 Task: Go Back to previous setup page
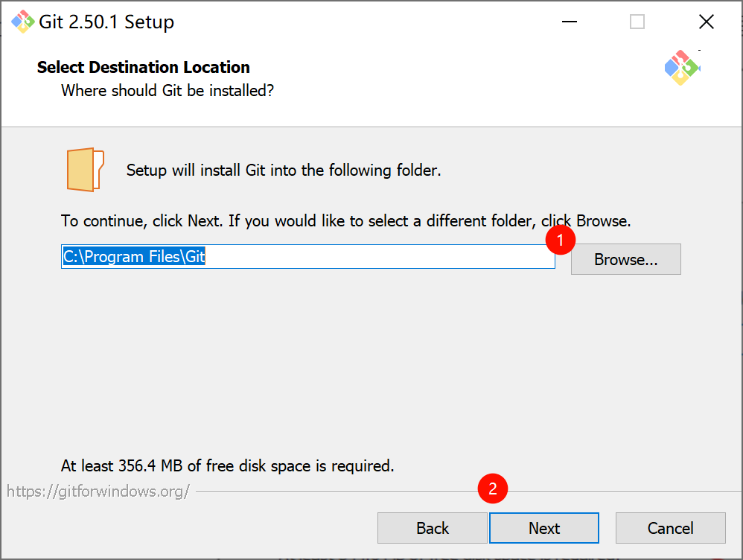pos(432,528)
